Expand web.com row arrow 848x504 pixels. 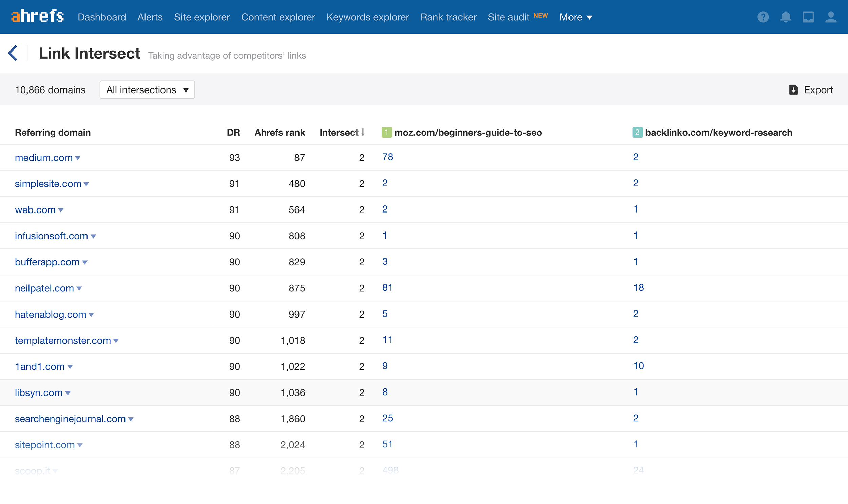61,210
